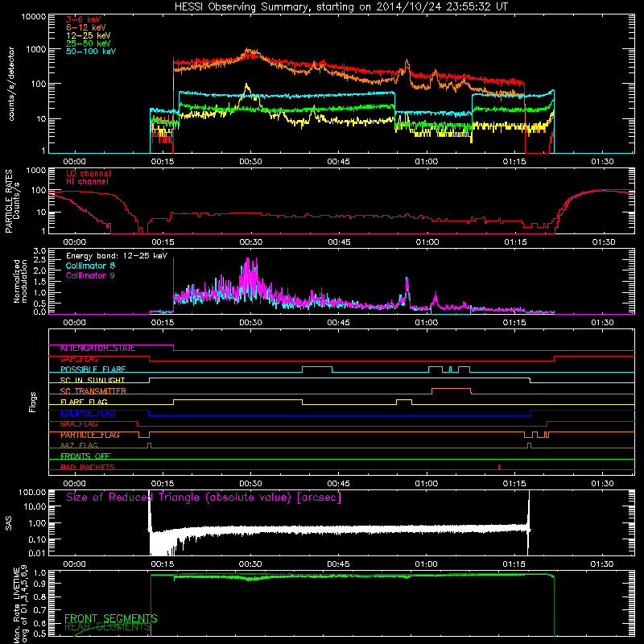The width and height of the screenshot is (644, 644).
Task: Click the SC_IN_SUNLIGHT flag label
Action: [x=93, y=380]
